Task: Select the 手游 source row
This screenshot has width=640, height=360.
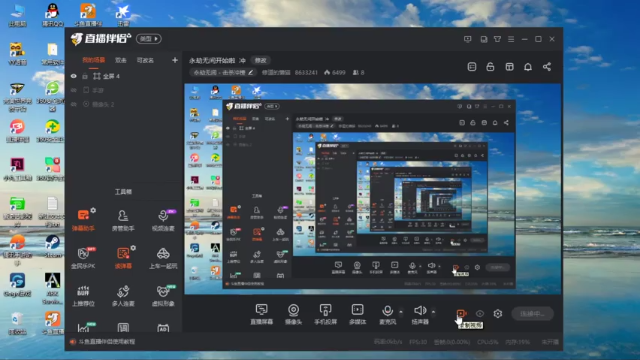Action: (124, 90)
